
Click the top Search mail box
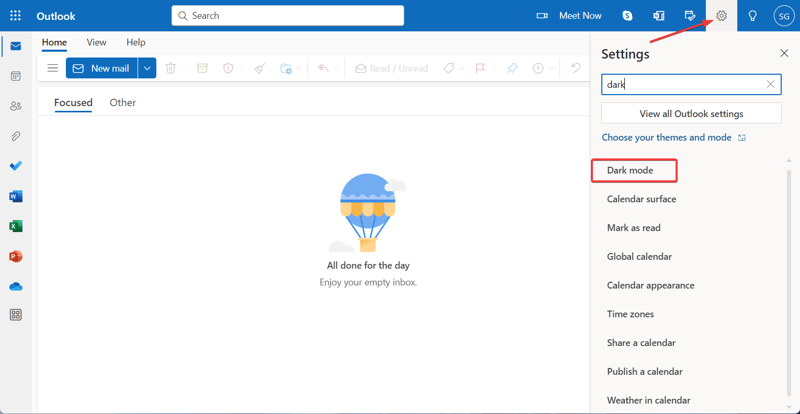coord(288,16)
